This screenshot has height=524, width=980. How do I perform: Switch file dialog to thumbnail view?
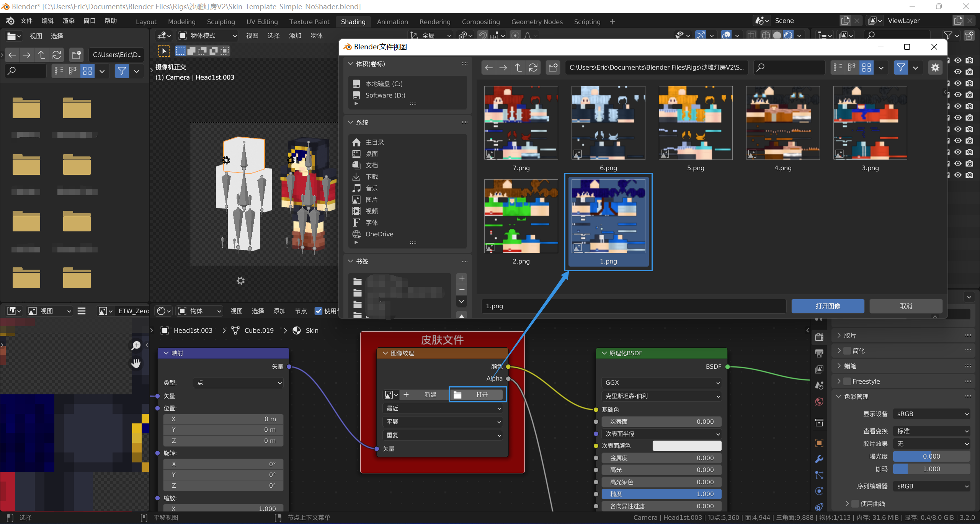867,68
